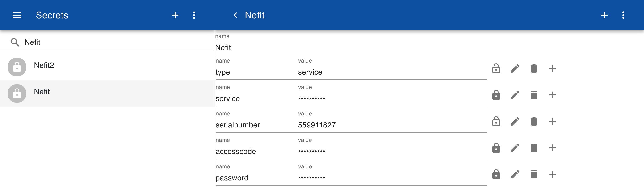Open the Secrets list overflow menu

(194, 15)
